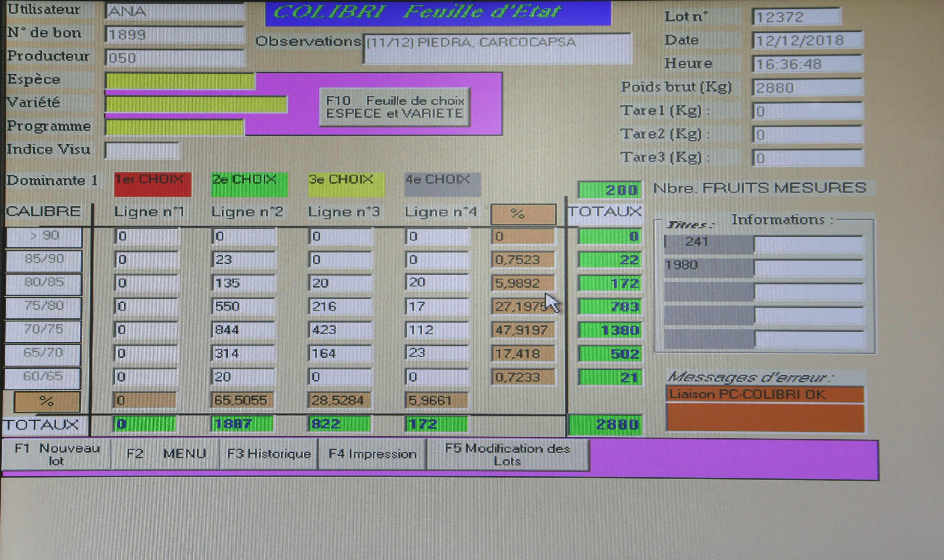The height and width of the screenshot is (560, 944).
Task: Click Ligne n°4 cell value 112
Action: 437,330
